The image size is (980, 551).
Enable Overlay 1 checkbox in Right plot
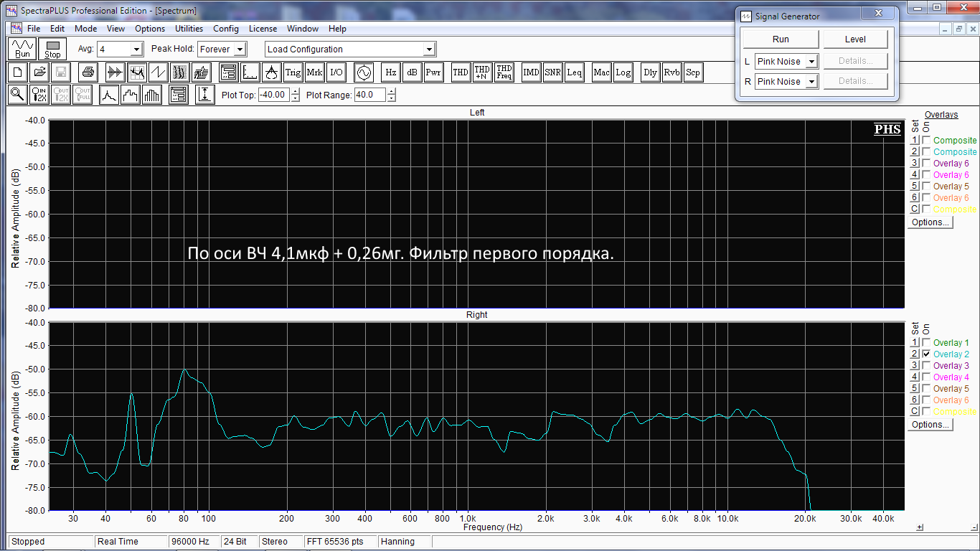926,343
